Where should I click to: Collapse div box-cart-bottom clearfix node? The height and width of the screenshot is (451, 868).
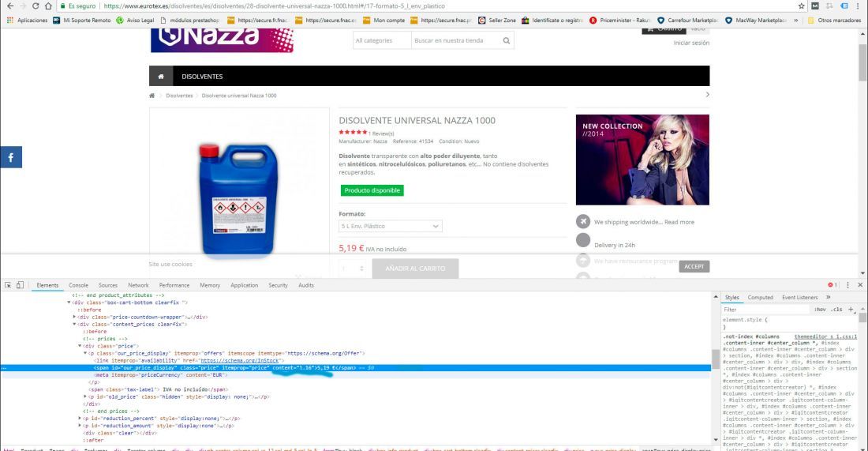tap(69, 303)
